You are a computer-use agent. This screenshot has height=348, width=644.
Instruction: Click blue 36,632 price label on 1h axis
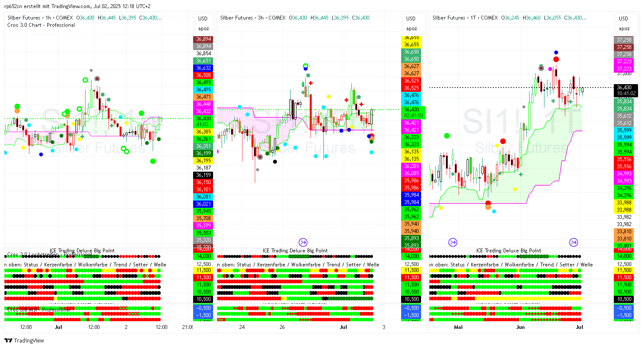[x=203, y=68]
